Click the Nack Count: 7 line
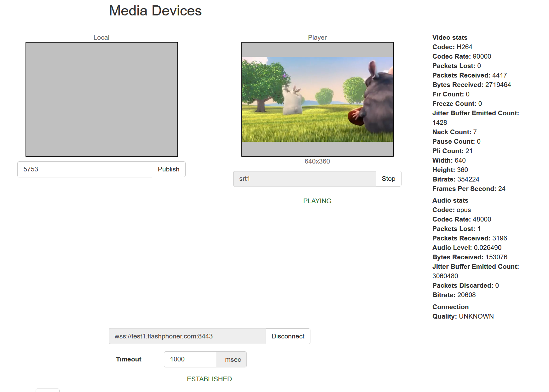The height and width of the screenshot is (392, 549). click(x=454, y=132)
